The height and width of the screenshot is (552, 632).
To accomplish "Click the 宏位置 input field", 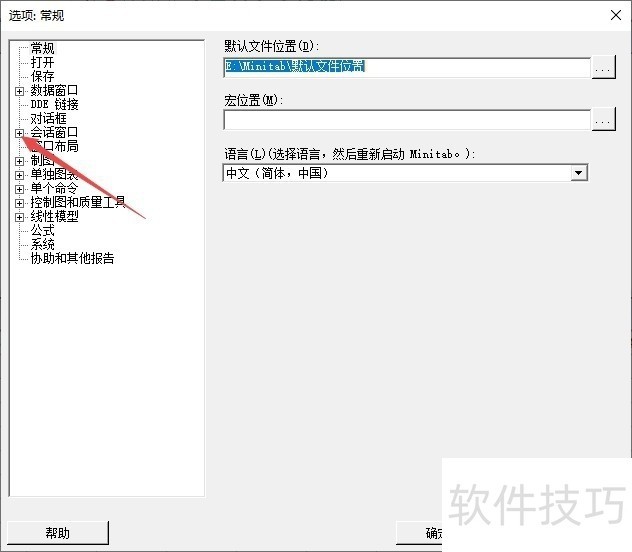I will click(x=407, y=120).
